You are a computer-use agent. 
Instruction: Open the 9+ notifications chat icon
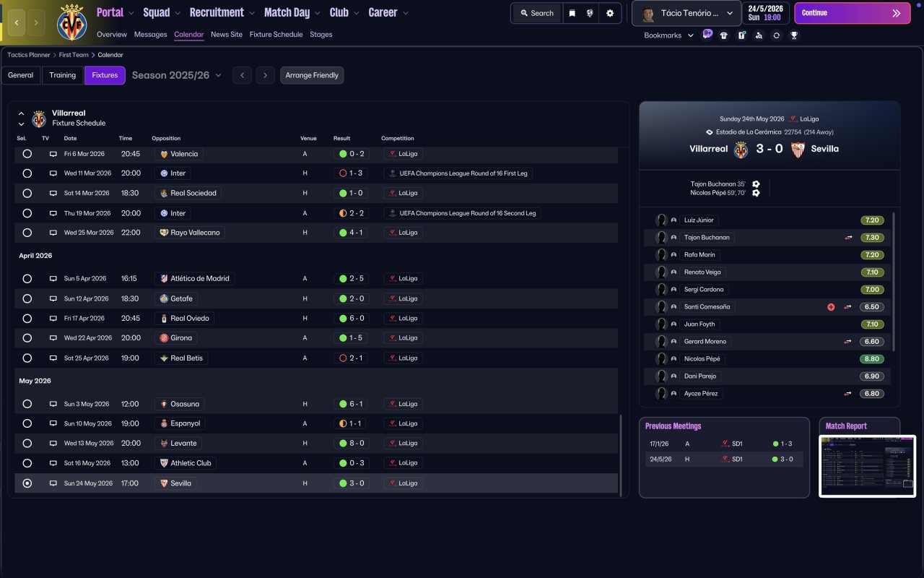coord(707,35)
